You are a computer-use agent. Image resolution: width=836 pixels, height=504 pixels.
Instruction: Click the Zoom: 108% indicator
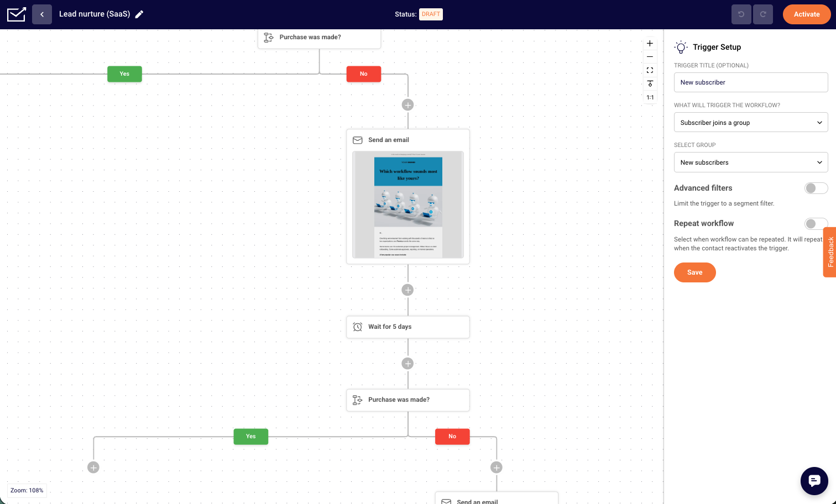[27, 491]
